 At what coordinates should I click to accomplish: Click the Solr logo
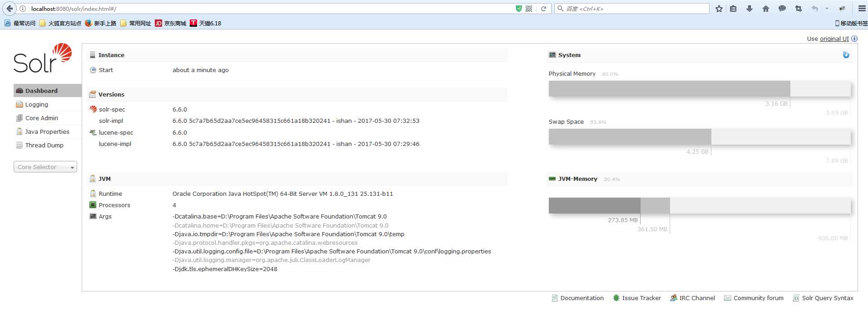[43, 58]
